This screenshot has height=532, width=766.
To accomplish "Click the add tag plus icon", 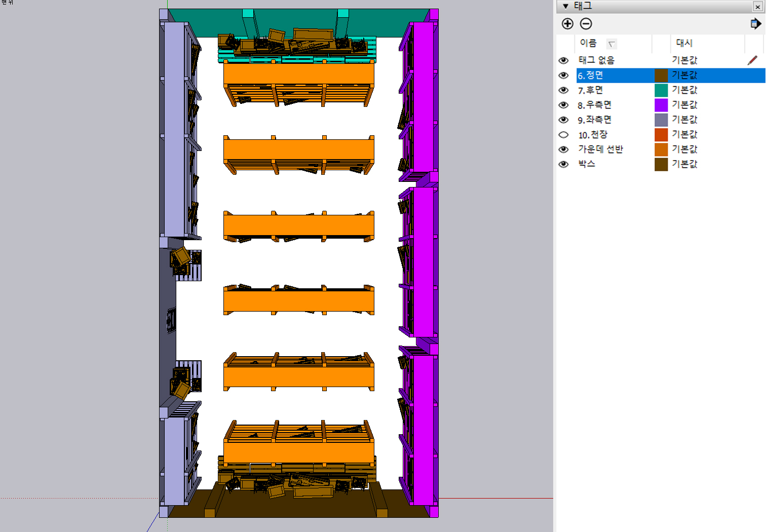I will pyautogui.click(x=567, y=24).
